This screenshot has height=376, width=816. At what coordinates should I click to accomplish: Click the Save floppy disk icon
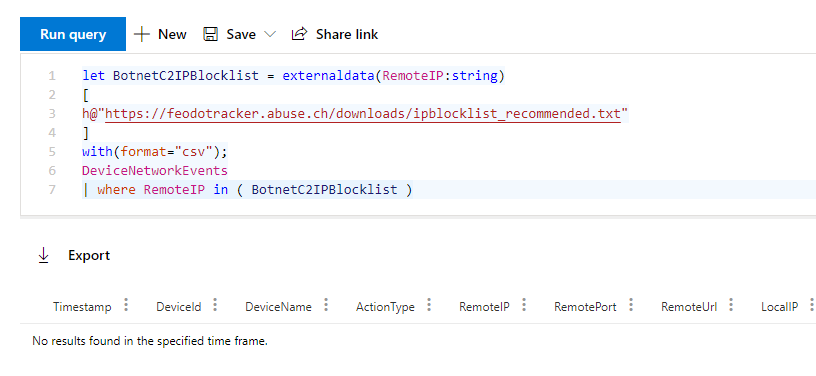(210, 34)
